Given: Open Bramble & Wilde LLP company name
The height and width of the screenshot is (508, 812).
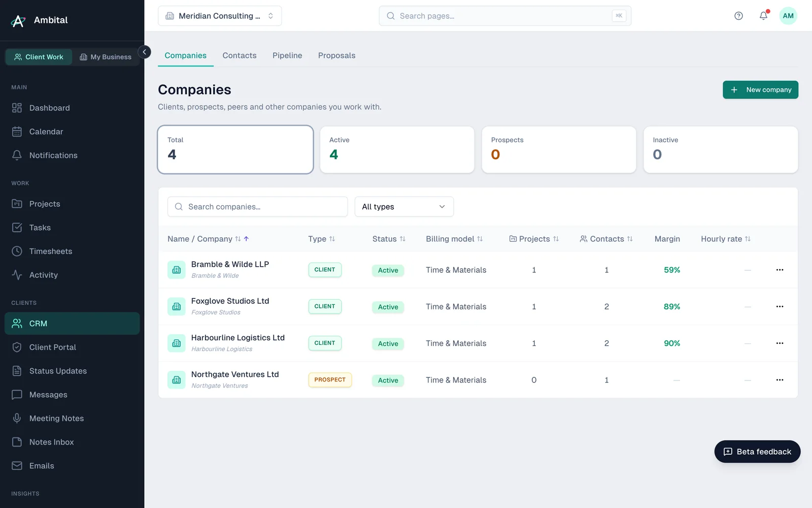Looking at the screenshot, I should tap(230, 264).
